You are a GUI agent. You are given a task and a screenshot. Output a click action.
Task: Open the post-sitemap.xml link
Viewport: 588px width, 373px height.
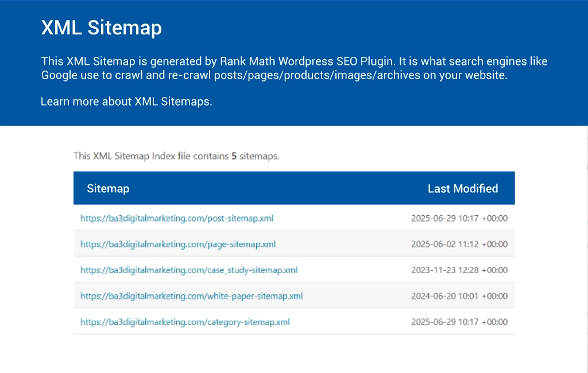pyautogui.click(x=177, y=218)
